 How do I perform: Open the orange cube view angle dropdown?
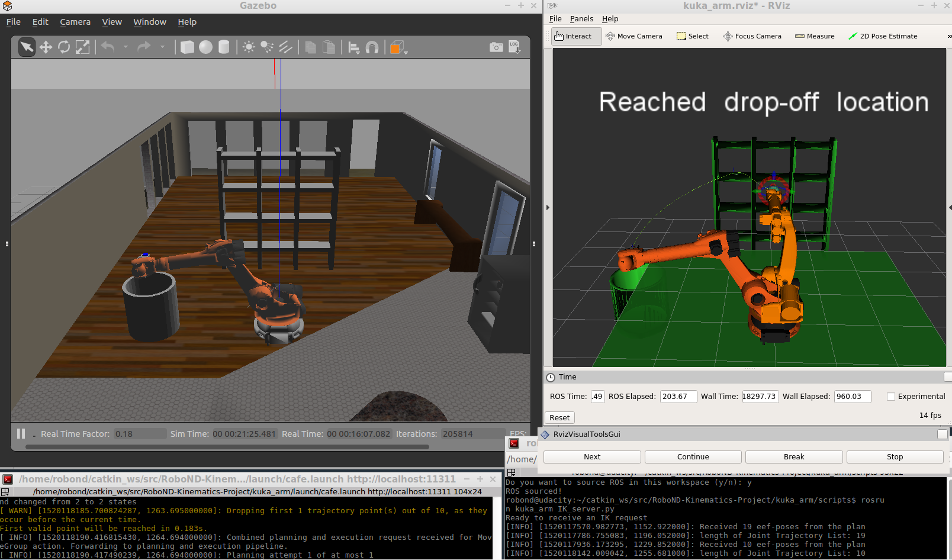tap(398, 47)
